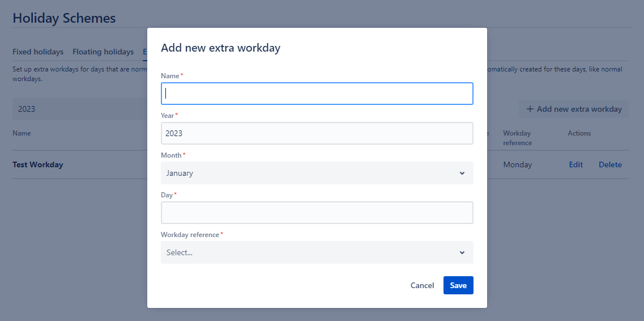Image resolution: width=644 pixels, height=321 pixels.
Task: Open the 2023 year filter dropdown
Action: [x=79, y=109]
